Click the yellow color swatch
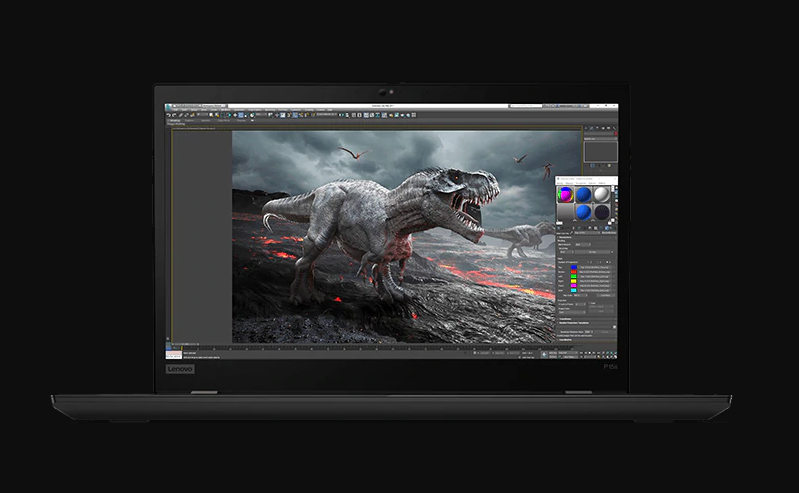799x493 pixels. click(x=574, y=281)
